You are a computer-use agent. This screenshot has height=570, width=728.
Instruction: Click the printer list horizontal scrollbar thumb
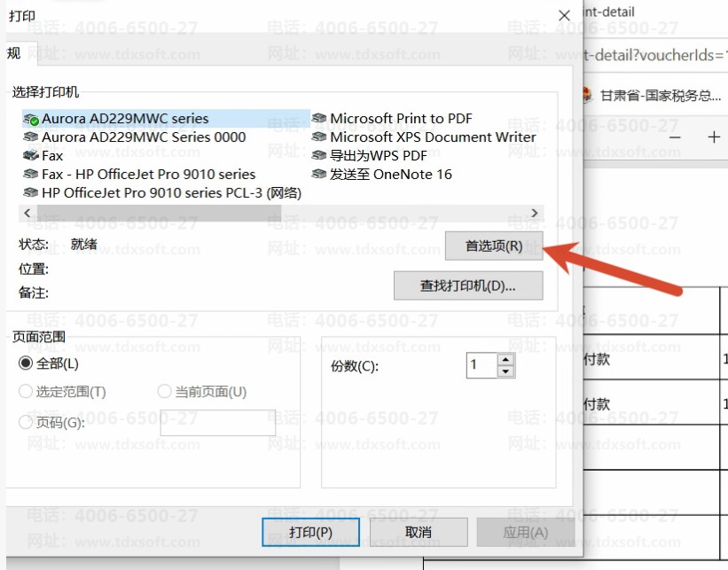click(159, 213)
